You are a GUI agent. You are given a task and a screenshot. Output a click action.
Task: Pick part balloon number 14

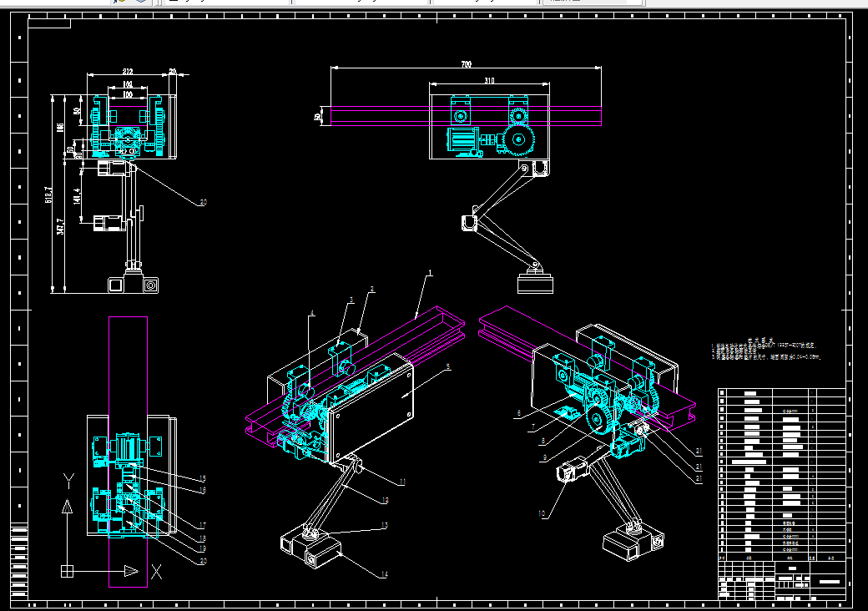(x=384, y=574)
